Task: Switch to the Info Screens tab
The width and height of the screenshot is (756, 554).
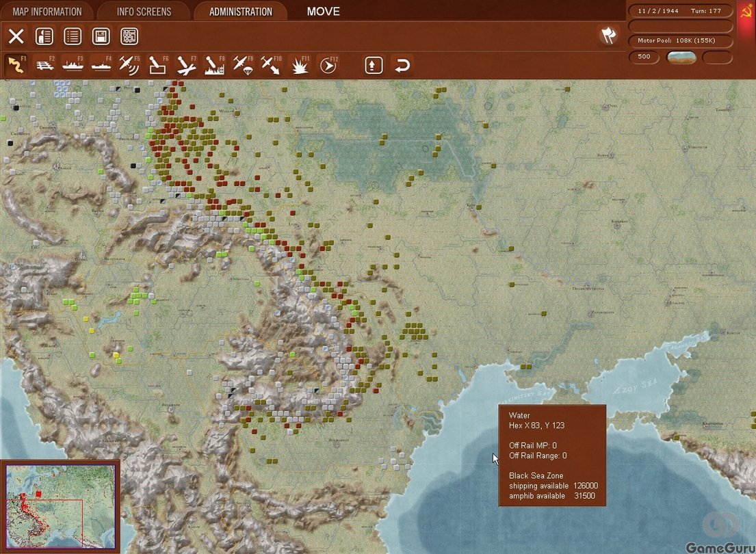Action: 144,11
